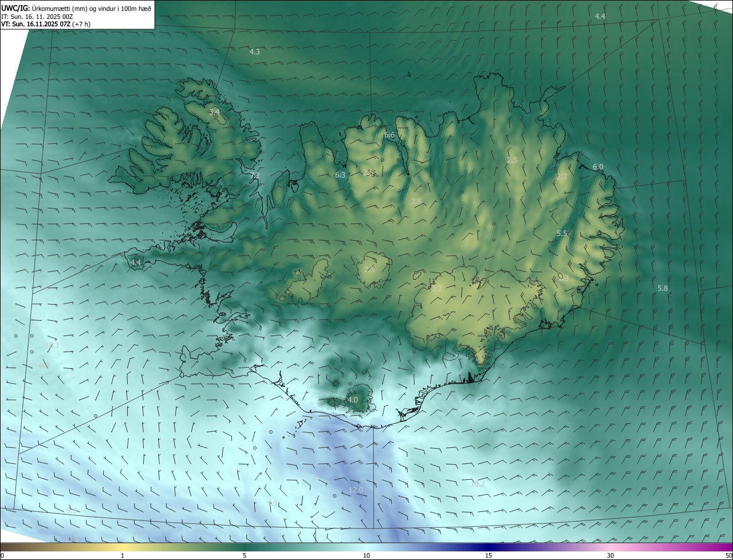Click the 4.0 value on the south-coast glacier

pos(352,400)
